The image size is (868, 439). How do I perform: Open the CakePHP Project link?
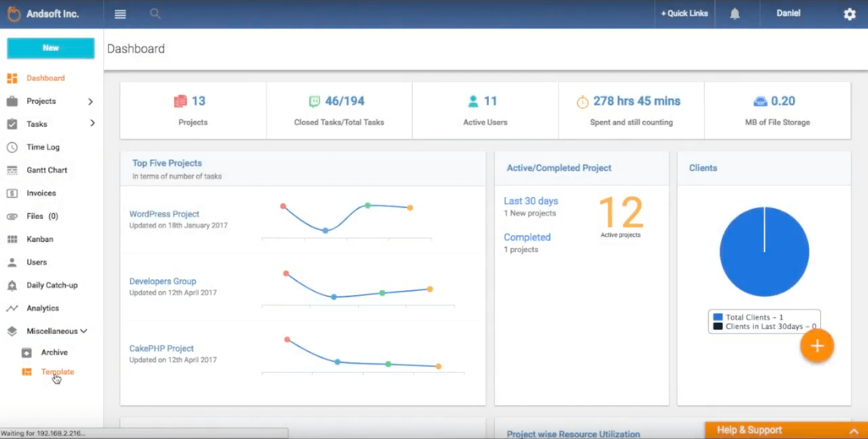pos(161,348)
